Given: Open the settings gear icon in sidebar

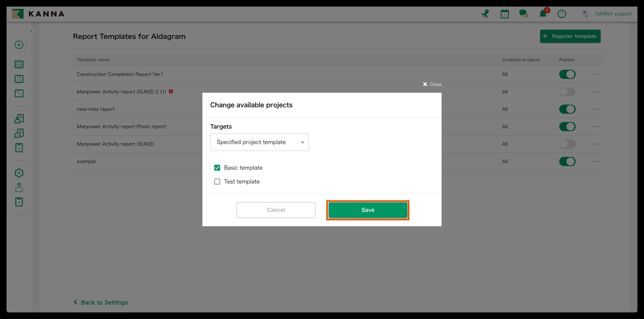Looking at the screenshot, I should point(19,173).
